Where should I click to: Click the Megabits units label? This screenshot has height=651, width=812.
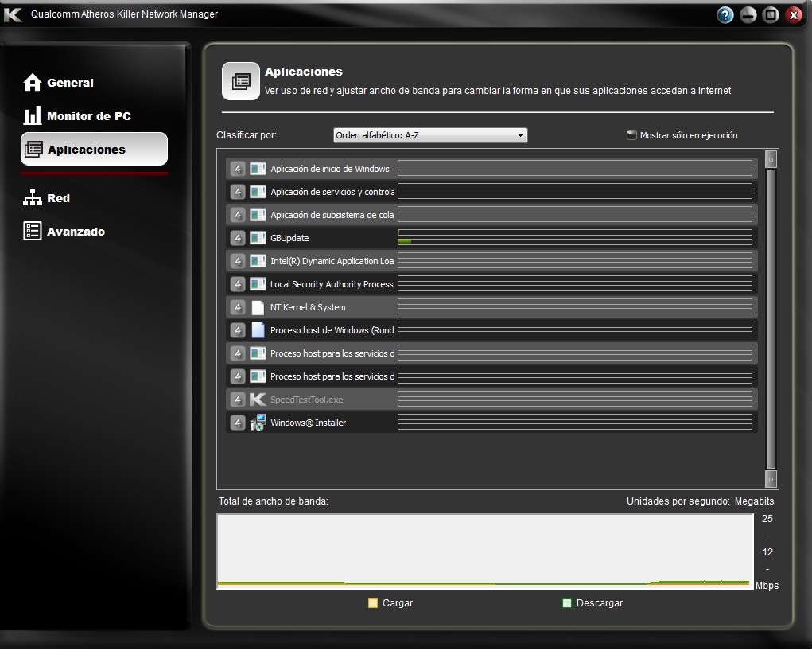754,501
